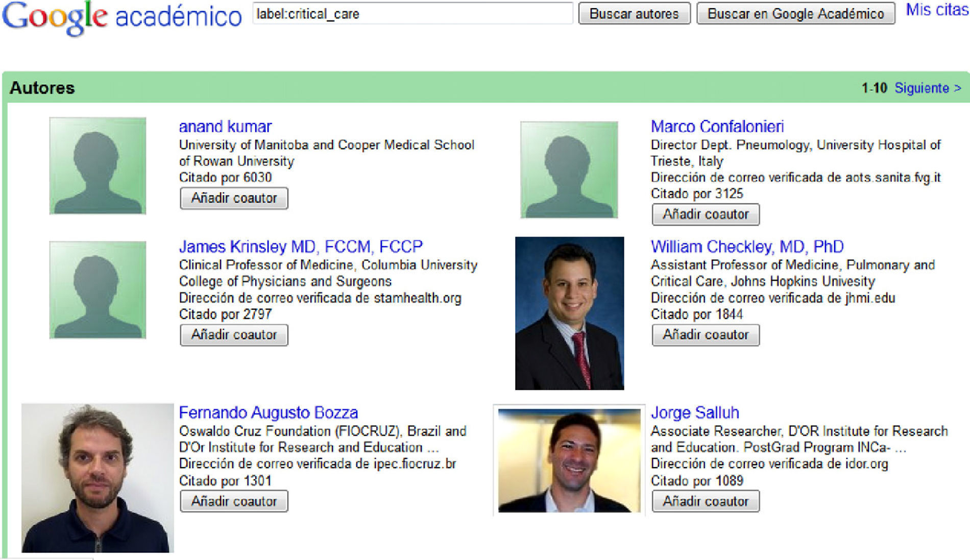Click anand kumar's placeholder avatar

click(98, 166)
